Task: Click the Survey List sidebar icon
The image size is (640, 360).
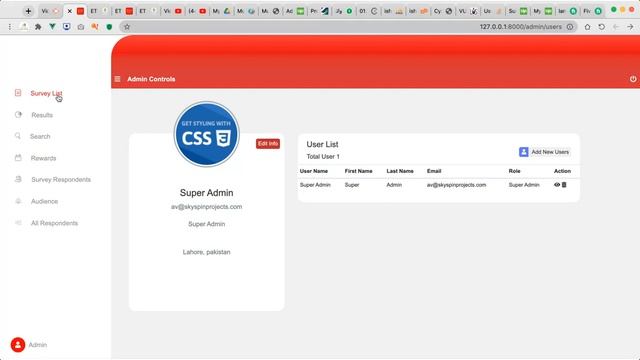Action: (18, 93)
